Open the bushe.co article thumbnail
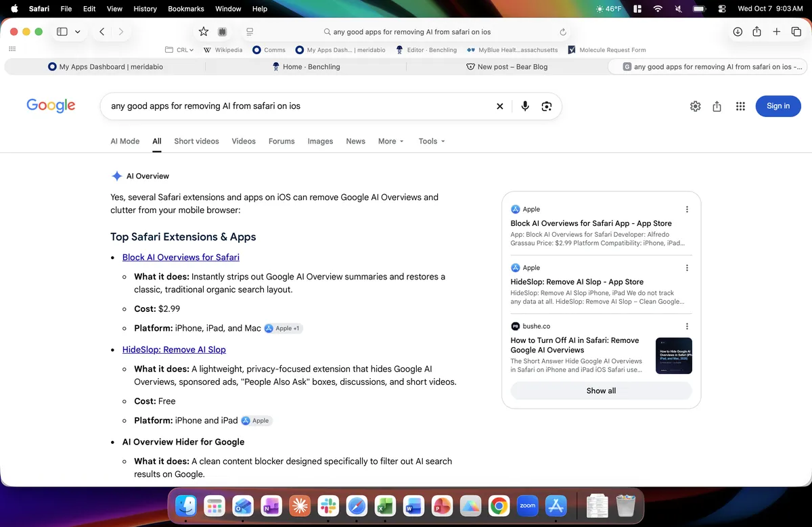Screen dimensions: 812x527 point(674,356)
